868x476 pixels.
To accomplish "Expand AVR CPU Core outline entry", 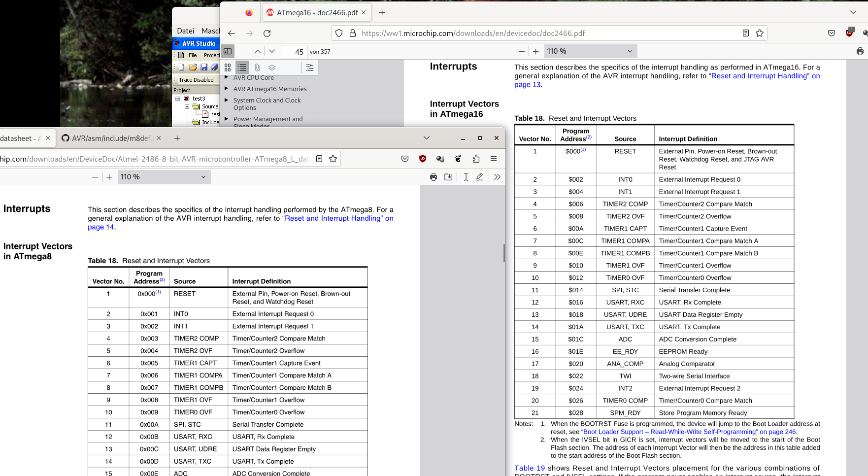I will [227, 77].
